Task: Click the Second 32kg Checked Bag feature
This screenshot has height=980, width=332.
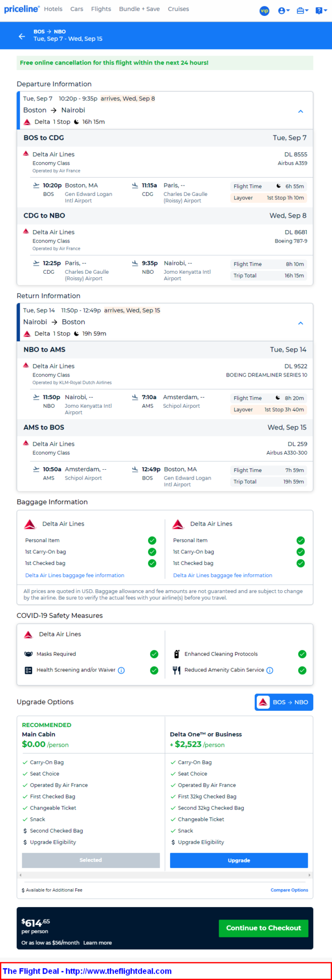Action: [x=211, y=808]
